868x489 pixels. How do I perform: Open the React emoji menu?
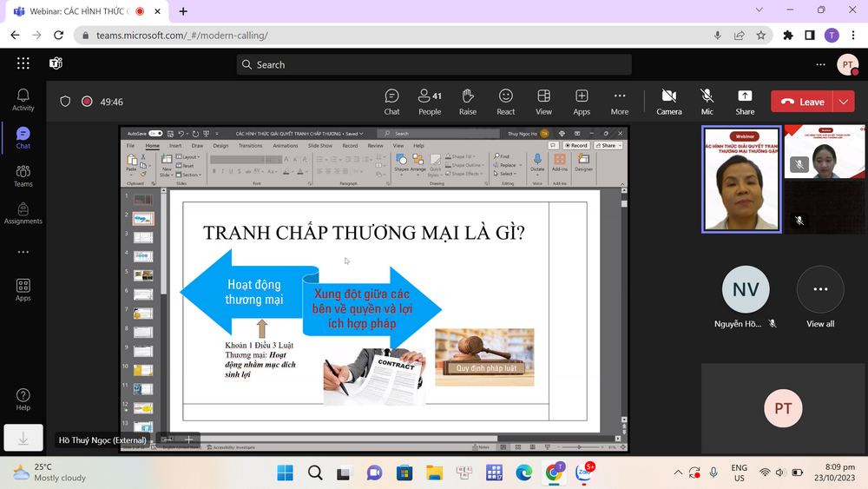(506, 101)
